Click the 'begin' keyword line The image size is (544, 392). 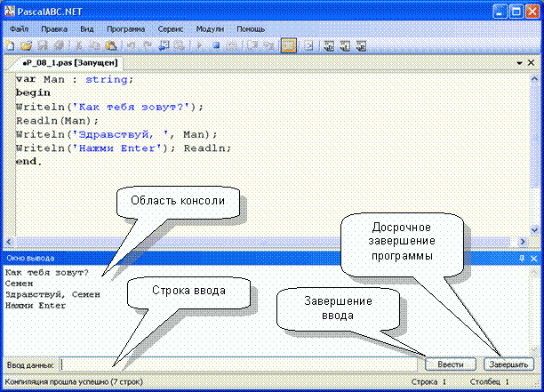[33, 93]
